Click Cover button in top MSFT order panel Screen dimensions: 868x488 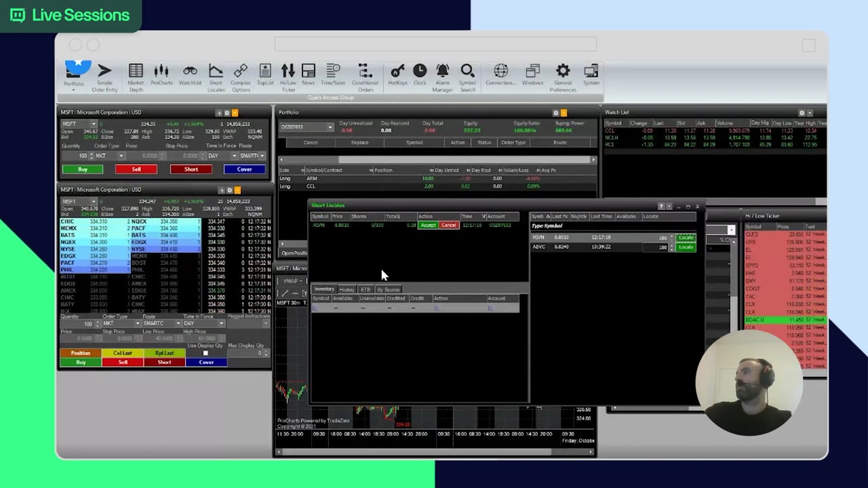click(x=244, y=169)
